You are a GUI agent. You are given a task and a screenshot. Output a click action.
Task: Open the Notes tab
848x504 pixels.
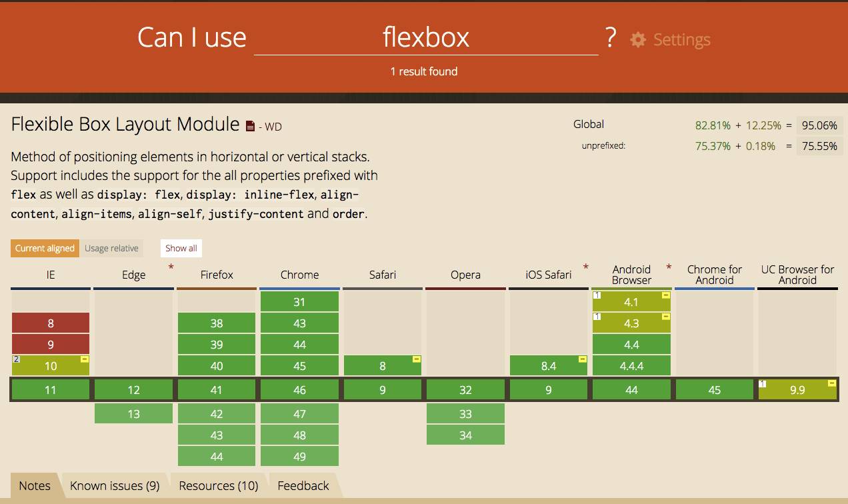pos(35,485)
